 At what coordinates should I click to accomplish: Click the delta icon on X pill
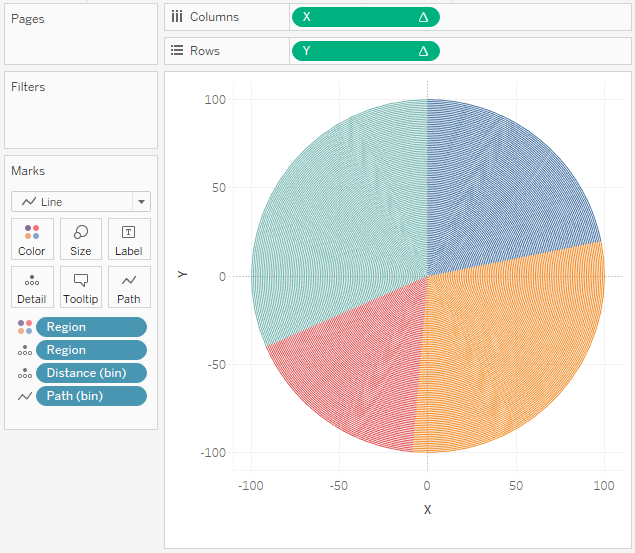(423, 17)
